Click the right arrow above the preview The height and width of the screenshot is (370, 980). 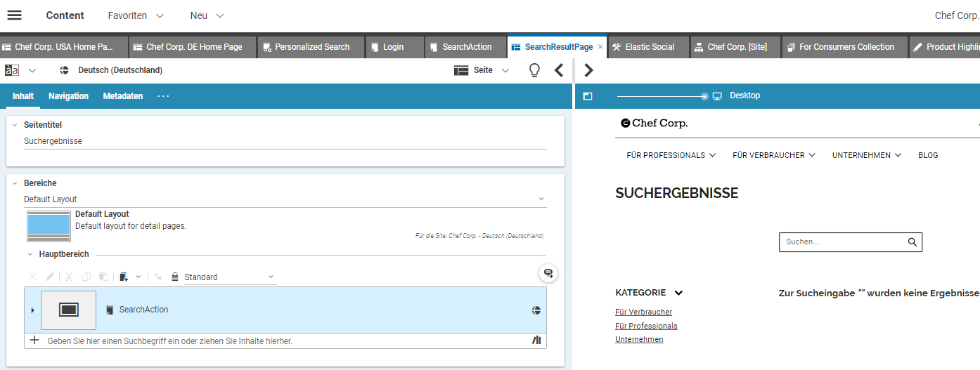pyautogui.click(x=589, y=70)
